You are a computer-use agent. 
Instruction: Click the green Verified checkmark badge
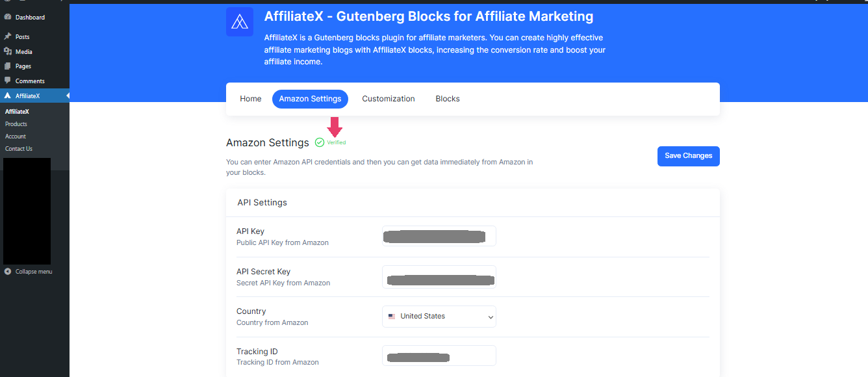pos(319,142)
